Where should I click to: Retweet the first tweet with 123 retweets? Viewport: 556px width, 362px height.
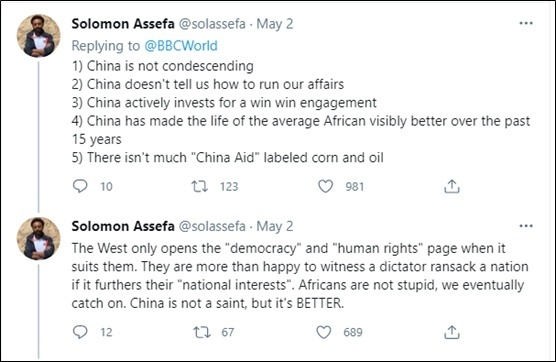200,186
